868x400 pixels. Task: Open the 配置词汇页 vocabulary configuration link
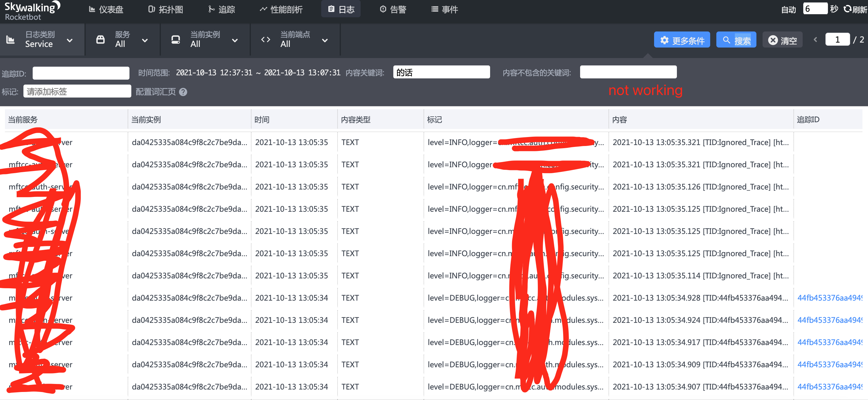[x=156, y=92]
